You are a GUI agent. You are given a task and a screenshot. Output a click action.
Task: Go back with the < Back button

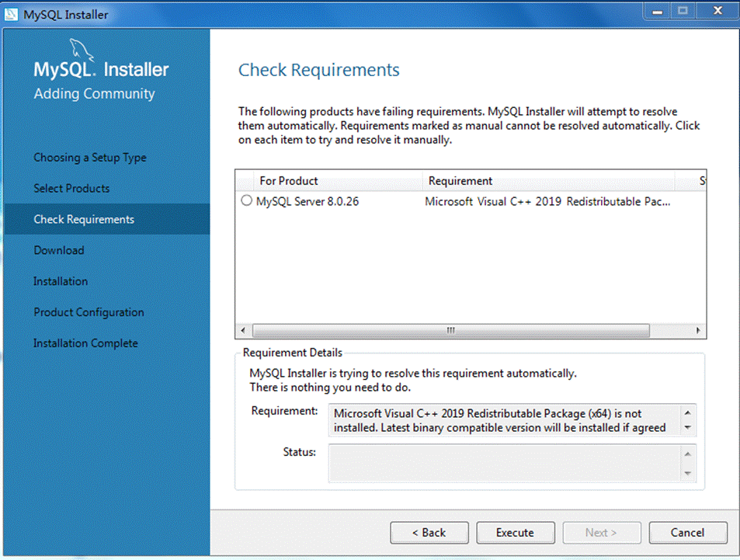pos(429,533)
